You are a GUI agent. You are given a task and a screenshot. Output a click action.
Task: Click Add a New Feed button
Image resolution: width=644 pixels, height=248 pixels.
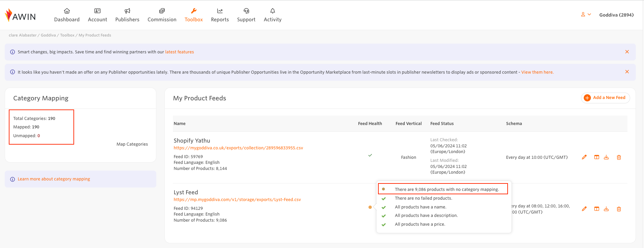[x=605, y=98]
